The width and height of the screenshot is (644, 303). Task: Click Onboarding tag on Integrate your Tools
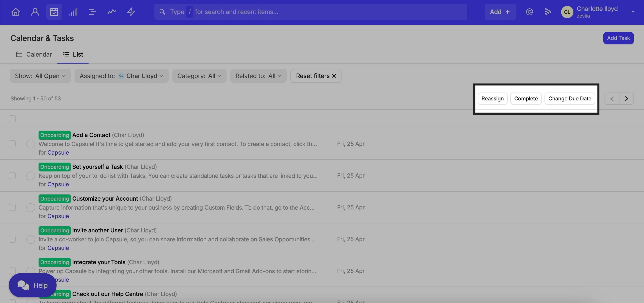tap(55, 262)
